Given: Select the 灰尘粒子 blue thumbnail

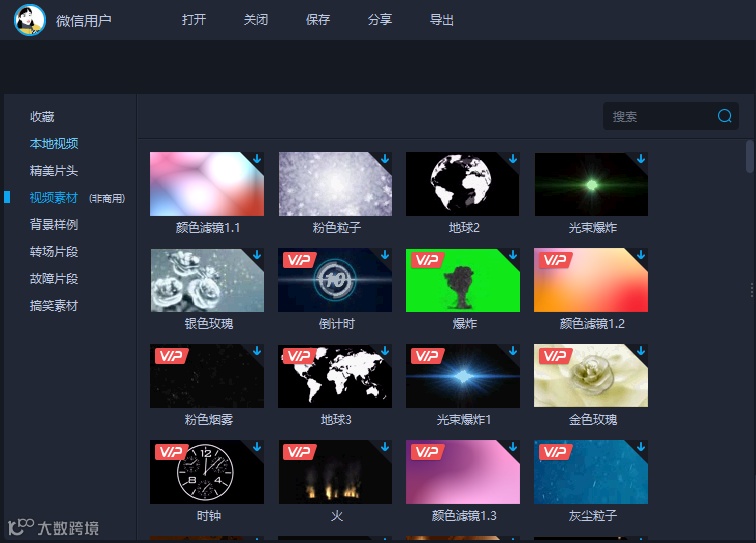Looking at the screenshot, I should [591, 472].
